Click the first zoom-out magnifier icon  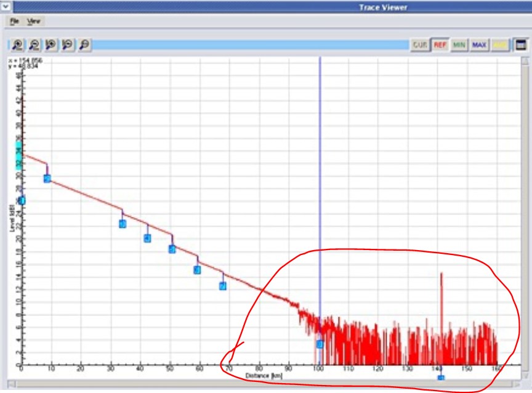click(x=34, y=45)
